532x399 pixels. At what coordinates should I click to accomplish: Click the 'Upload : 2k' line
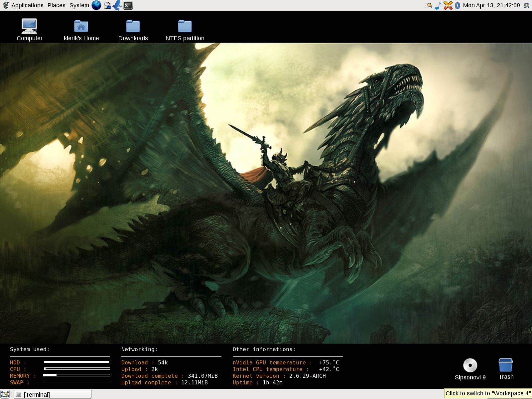[x=140, y=369]
